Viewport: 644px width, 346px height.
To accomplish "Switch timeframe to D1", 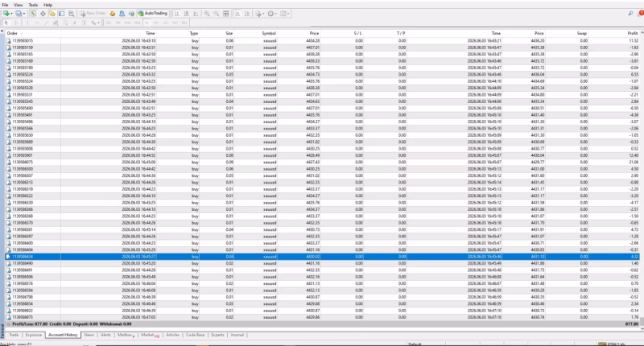I will [166, 23].
